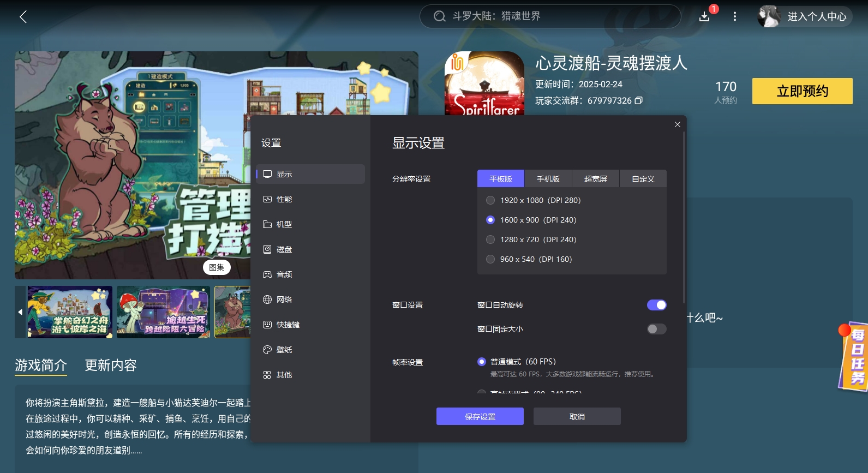This screenshot has width=868, height=473.
Task: Open 显示 settings section
Action: pos(310,174)
